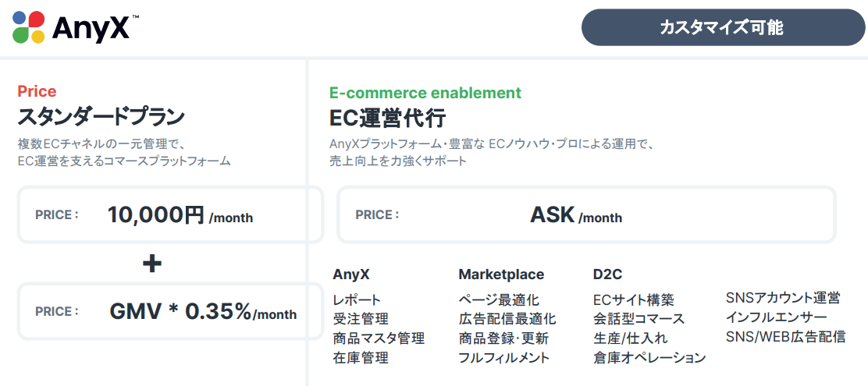Click the スタンダードプラン title

point(101,118)
